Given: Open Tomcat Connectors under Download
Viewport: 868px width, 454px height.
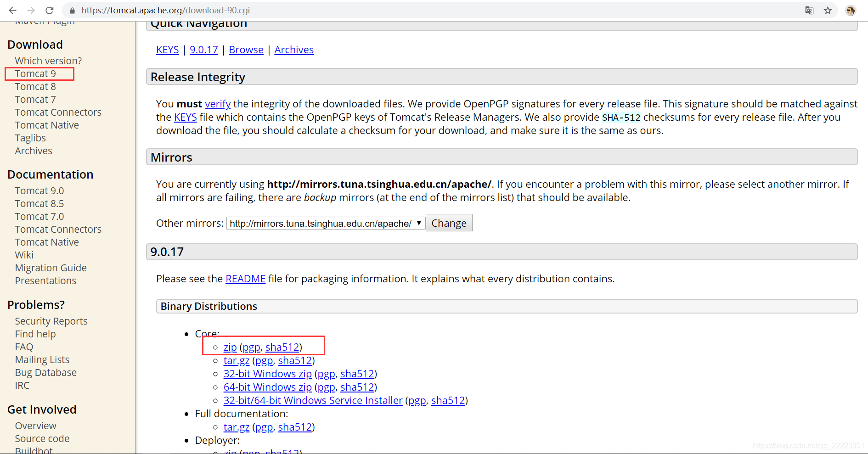Looking at the screenshot, I should click(58, 112).
